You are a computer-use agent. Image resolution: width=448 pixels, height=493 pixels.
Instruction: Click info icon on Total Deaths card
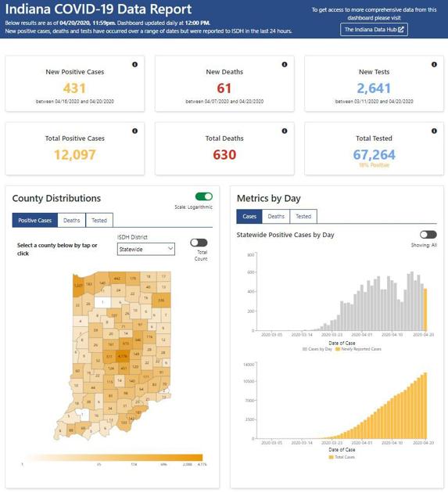285,131
